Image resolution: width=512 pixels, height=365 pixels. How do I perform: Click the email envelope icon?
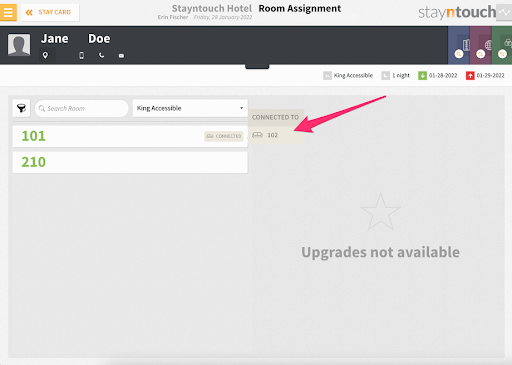(x=121, y=56)
